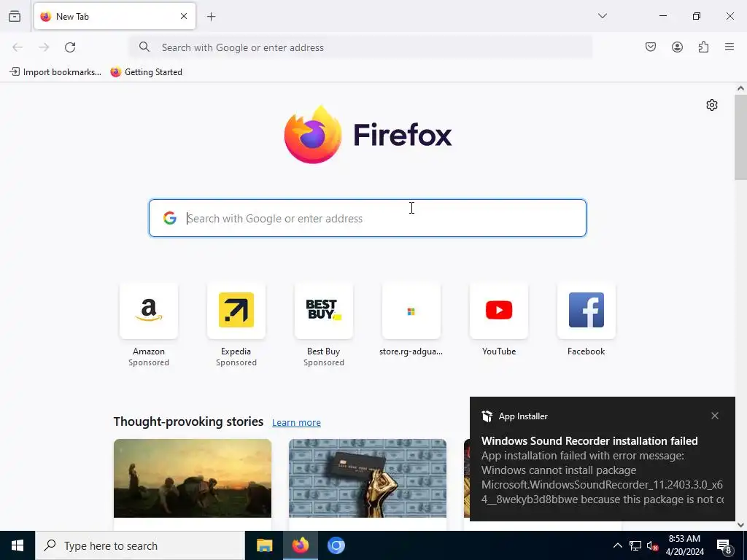The width and height of the screenshot is (747, 560).
Task: Reload the current page
Action: 70,47
